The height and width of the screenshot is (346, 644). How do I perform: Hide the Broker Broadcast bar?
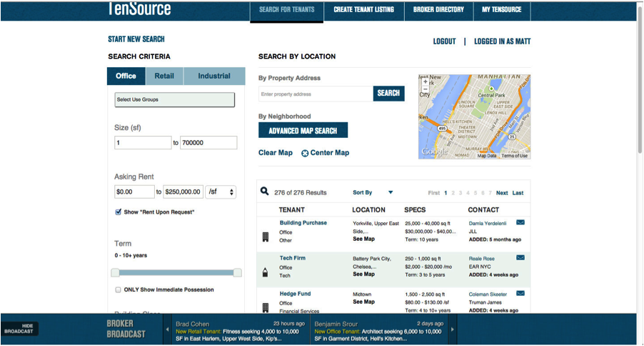19,329
